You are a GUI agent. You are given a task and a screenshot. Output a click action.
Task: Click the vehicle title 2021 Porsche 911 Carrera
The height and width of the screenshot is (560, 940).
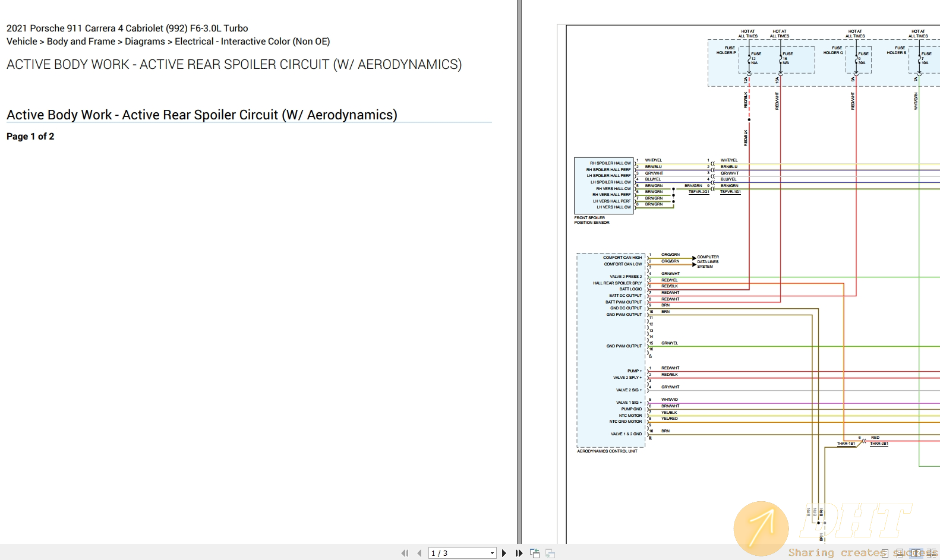(x=127, y=28)
